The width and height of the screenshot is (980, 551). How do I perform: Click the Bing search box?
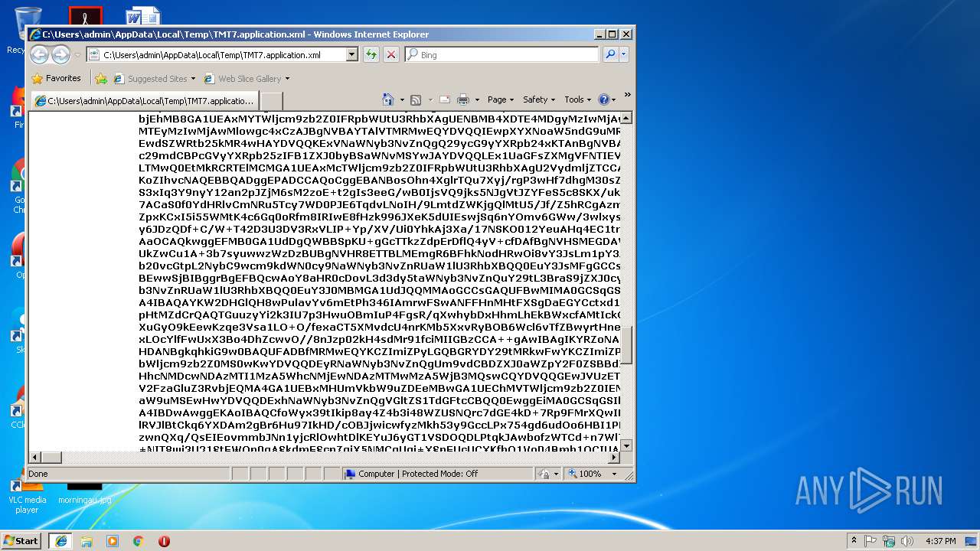click(x=502, y=54)
